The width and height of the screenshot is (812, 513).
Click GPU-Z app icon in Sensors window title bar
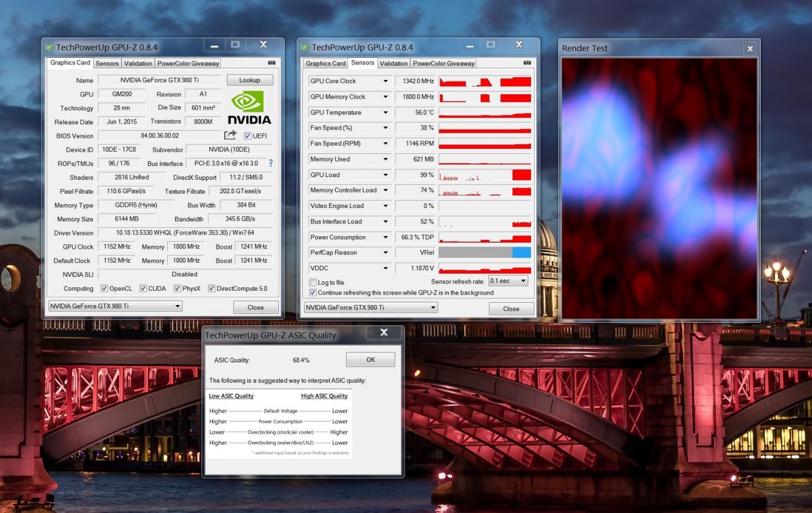click(305, 47)
